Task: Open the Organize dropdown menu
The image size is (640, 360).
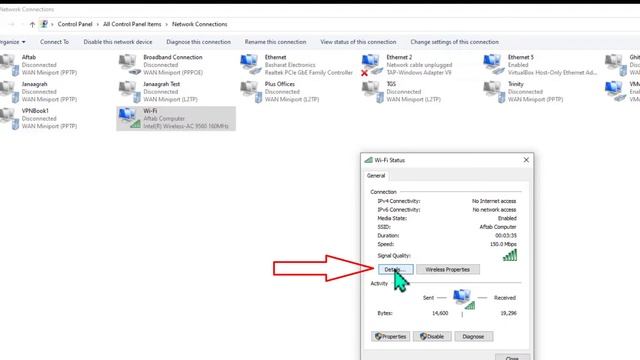Action: point(12,42)
